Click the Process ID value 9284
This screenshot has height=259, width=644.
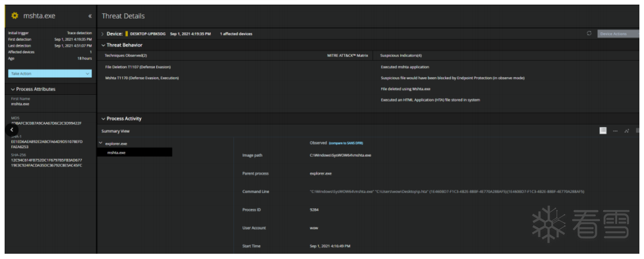pos(314,210)
